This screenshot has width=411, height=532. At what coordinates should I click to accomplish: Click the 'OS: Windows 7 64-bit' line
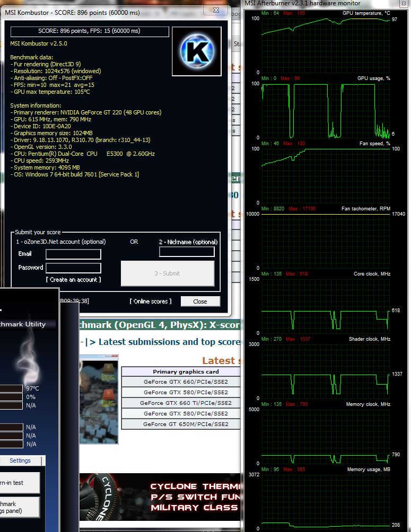[x=75, y=174]
